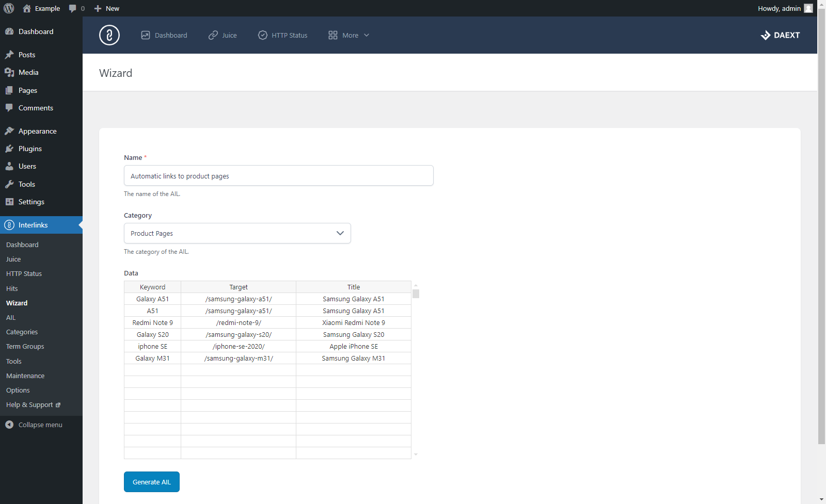Click the Appearance paintbrush icon
This screenshot has width=826, height=504.
tap(9, 131)
